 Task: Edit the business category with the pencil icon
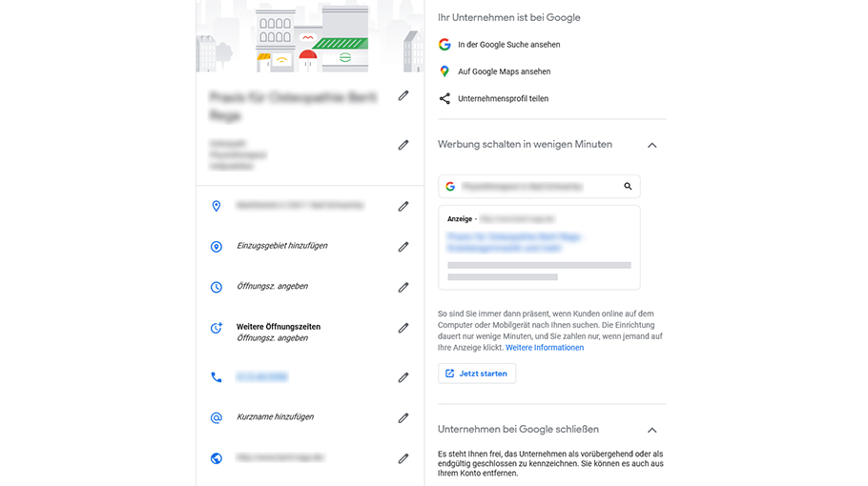(403, 145)
